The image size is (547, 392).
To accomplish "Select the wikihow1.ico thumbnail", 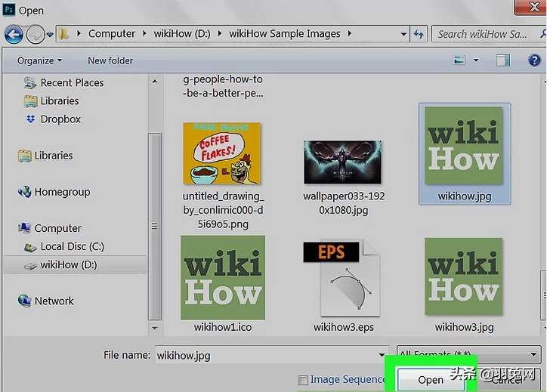I will click(x=223, y=278).
